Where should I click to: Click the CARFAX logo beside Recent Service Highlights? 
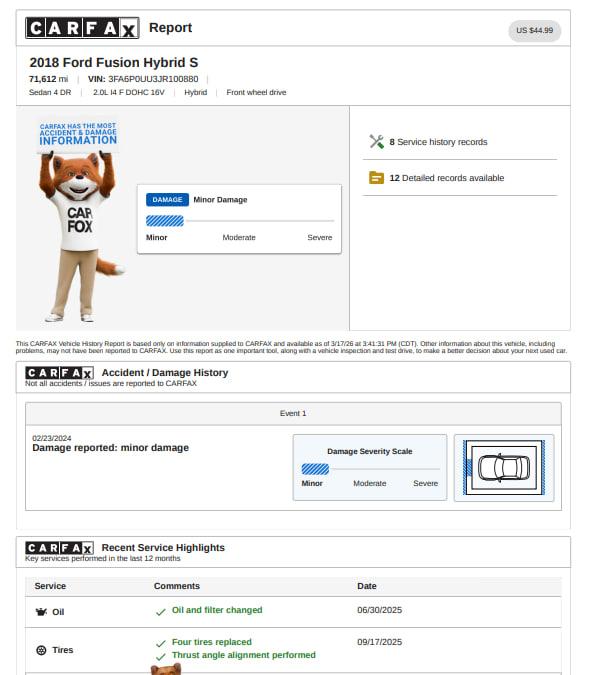(59, 548)
